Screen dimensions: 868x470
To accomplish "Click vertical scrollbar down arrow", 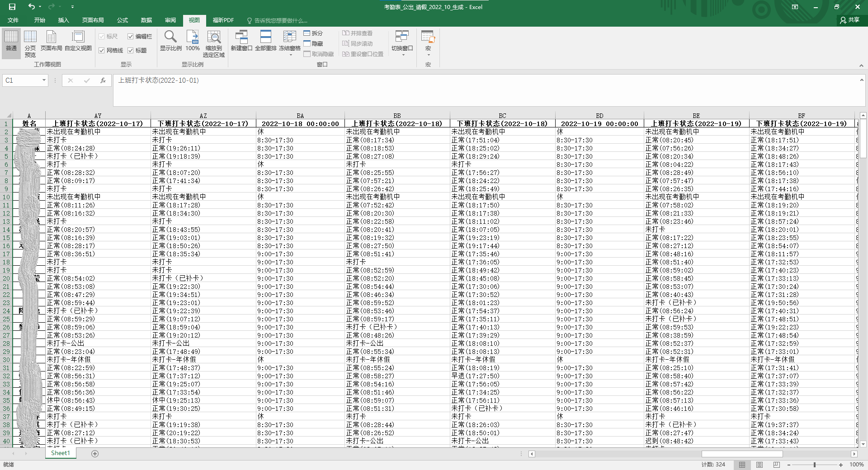I will coord(863,444).
